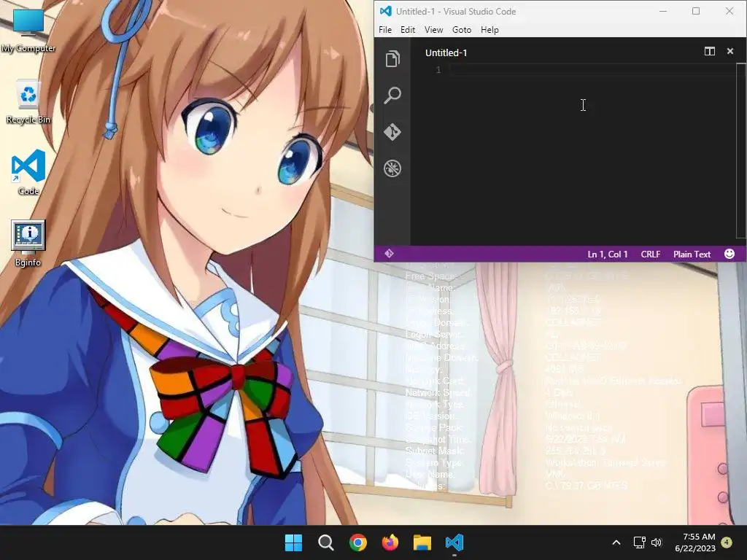Open network status tray icon

point(639,542)
